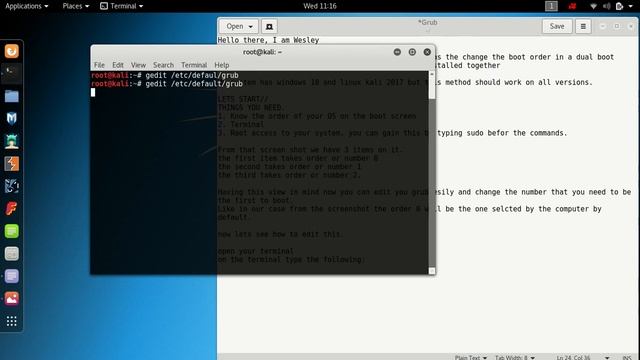Click the Wi-Fi icon in top bar
This screenshot has height=360, width=640.
593,6
